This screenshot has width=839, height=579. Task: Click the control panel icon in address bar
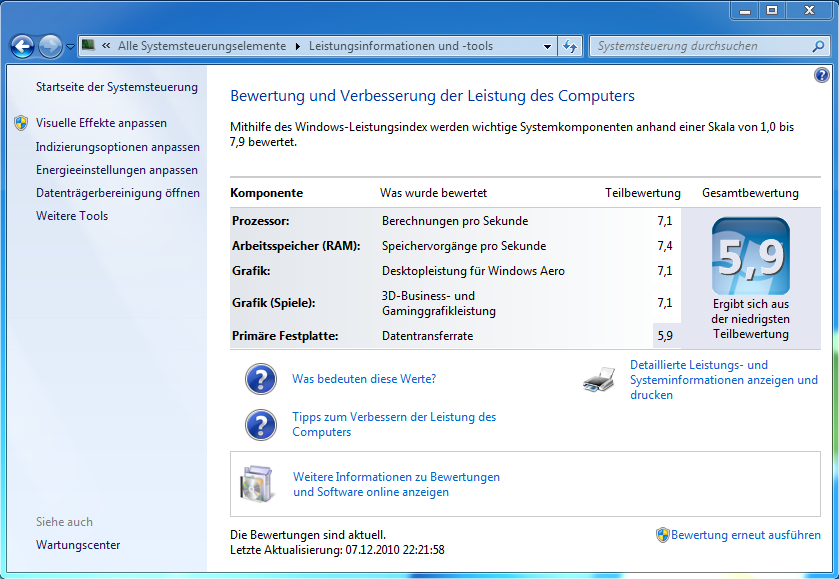[x=88, y=45]
